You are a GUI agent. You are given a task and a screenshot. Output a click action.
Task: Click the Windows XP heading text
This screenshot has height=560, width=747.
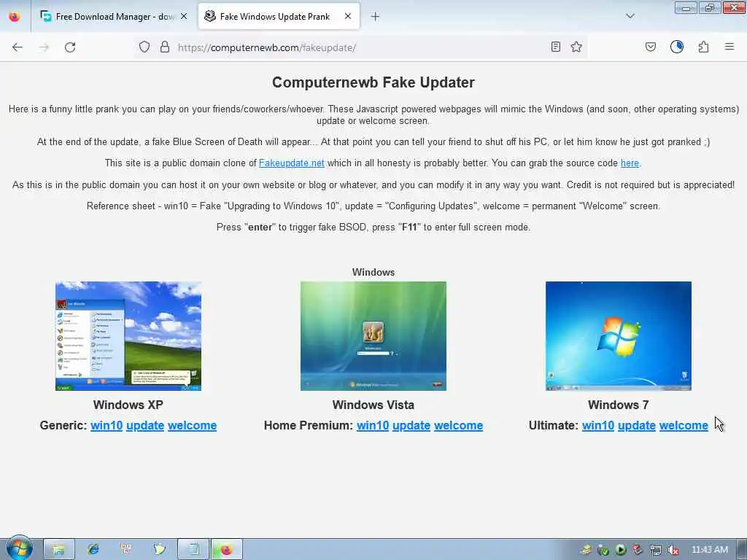[128, 405]
